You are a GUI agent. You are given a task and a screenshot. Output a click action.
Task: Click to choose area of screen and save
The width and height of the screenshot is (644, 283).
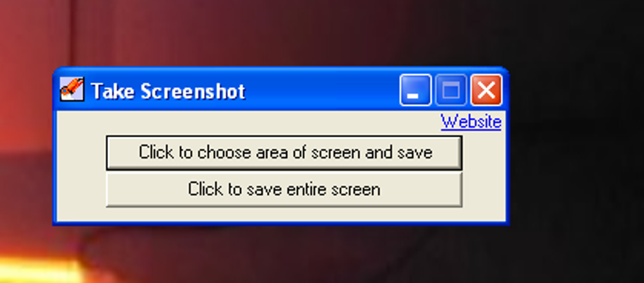[284, 153]
